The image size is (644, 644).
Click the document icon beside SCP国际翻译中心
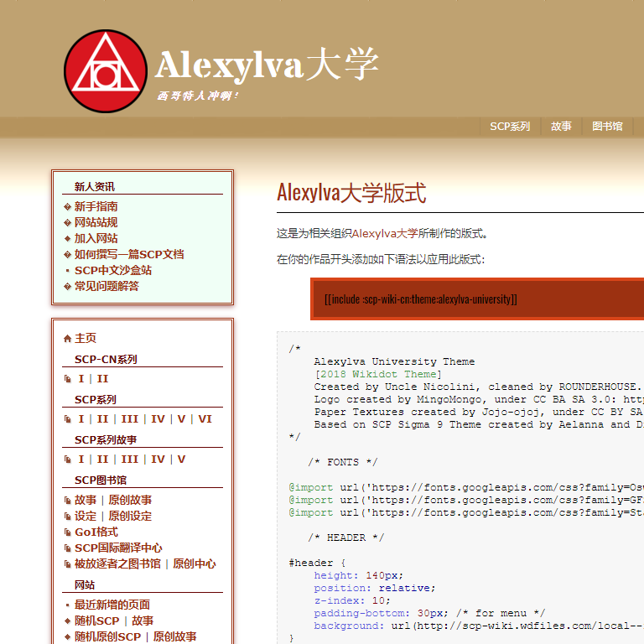coord(67,548)
